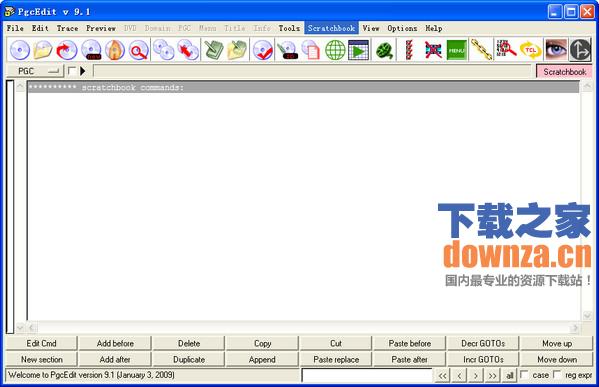
Task: Click the horizontal scrollbar right arrow
Action: (x=575, y=328)
